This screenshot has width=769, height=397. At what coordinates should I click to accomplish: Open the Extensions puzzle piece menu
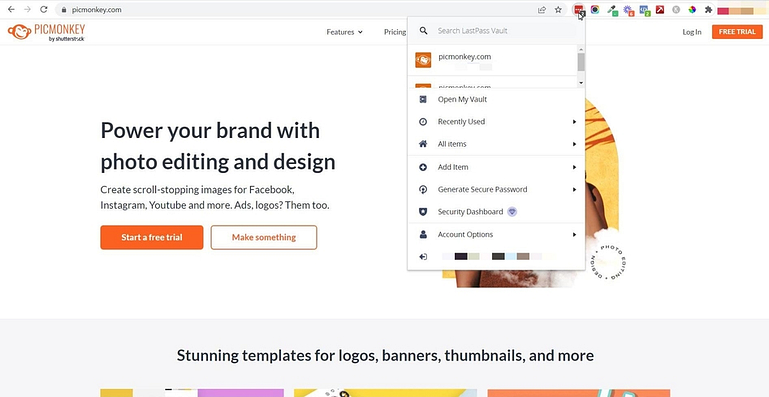708,9
